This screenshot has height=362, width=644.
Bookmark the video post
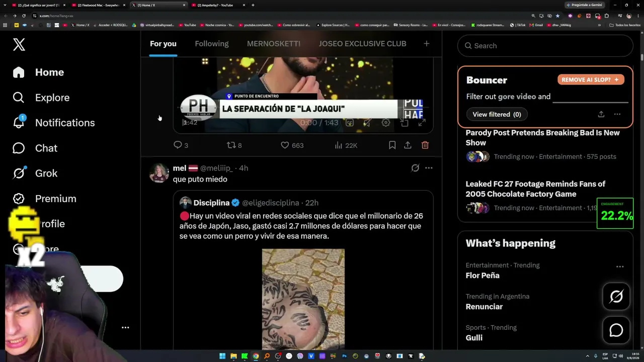point(392,145)
